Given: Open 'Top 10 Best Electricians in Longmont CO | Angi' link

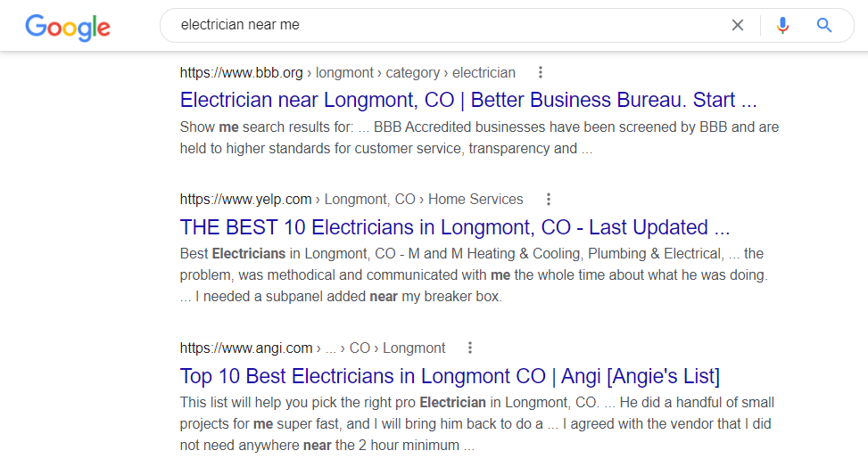Looking at the screenshot, I should tap(450, 376).
